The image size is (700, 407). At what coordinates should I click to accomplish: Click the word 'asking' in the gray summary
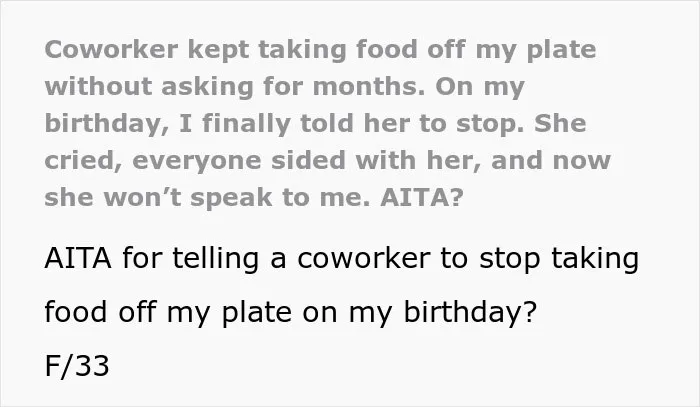[207, 87]
